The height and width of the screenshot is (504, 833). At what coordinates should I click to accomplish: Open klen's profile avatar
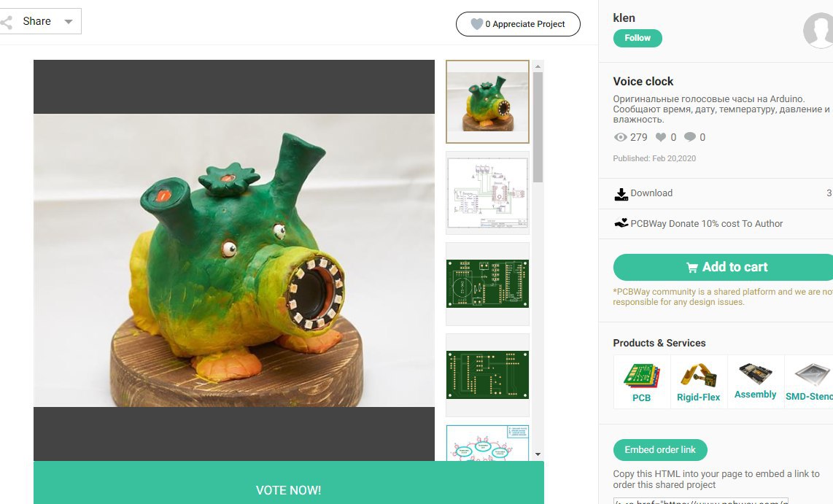[818, 31]
